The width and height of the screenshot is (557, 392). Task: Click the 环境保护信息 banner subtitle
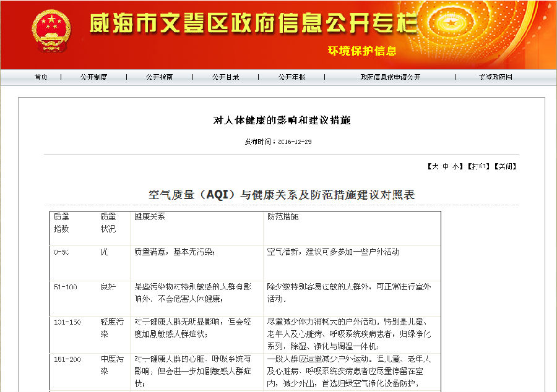click(362, 51)
